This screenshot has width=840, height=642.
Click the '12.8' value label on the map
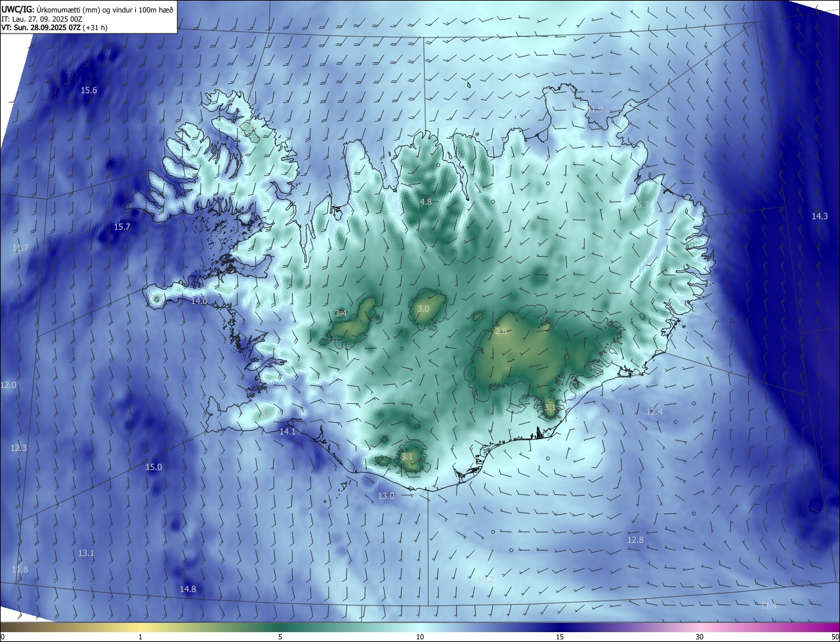(635, 540)
